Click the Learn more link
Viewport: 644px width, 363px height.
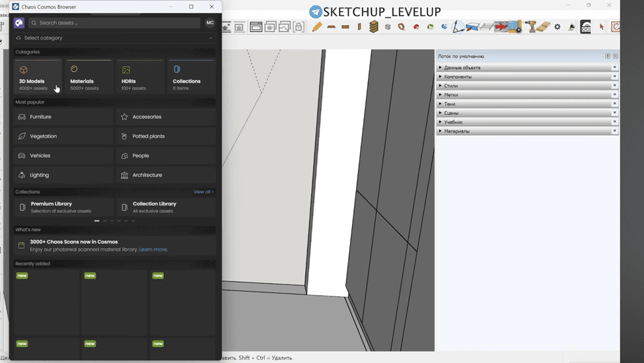pyautogui.click(x=153, y=249)
